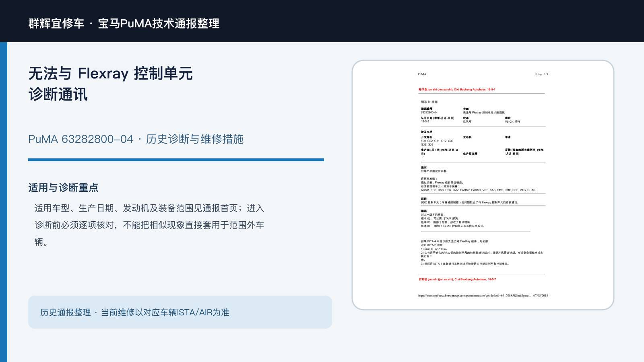Click the header title 群辉宜修车 · 宝马PuMA技术通报整理

coord(124,23)
